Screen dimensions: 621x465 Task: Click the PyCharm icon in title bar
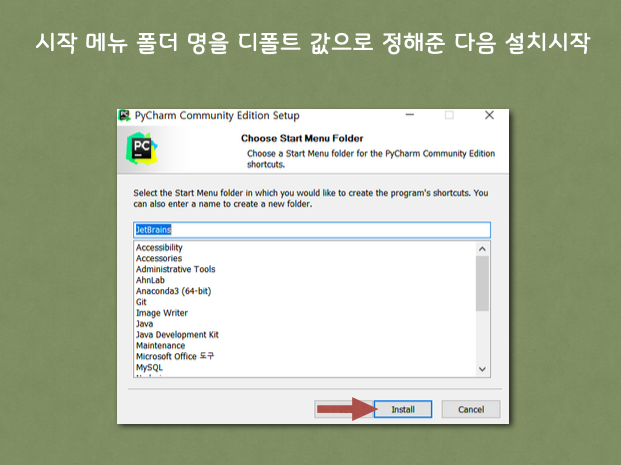(x=125, y=115)
